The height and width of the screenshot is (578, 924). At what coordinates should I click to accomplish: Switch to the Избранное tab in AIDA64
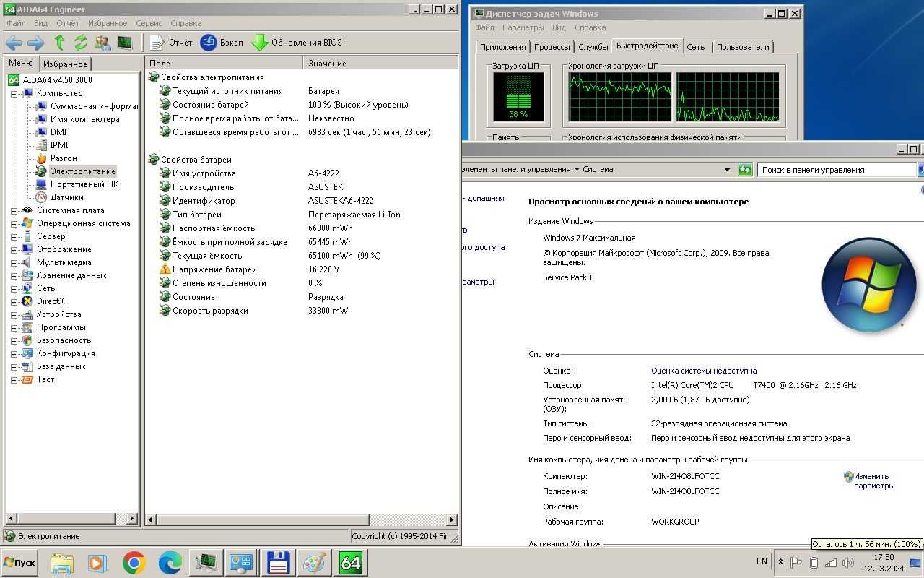coord(65,64)
